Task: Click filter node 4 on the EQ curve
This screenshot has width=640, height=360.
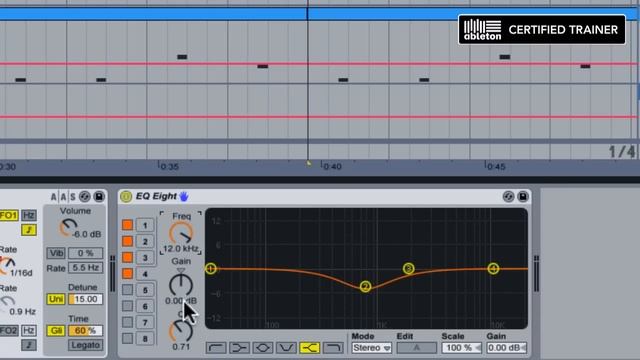Action: [x=493, y=269]
